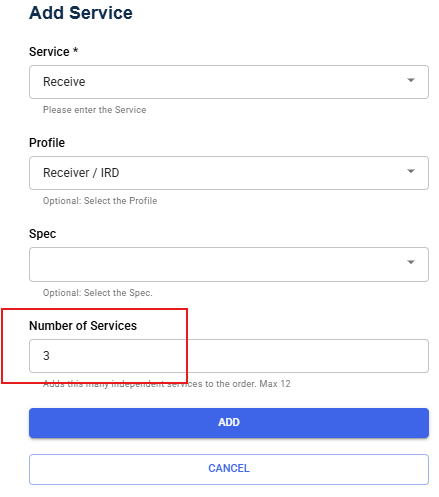Click the 'Spec' field label

(42, 234)
